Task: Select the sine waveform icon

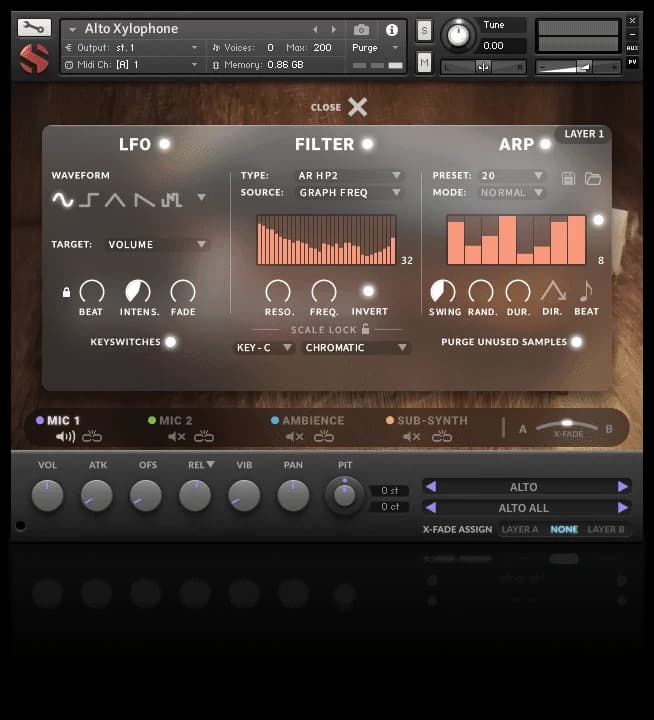Action: pyautogui.click(x=63, y=199)
